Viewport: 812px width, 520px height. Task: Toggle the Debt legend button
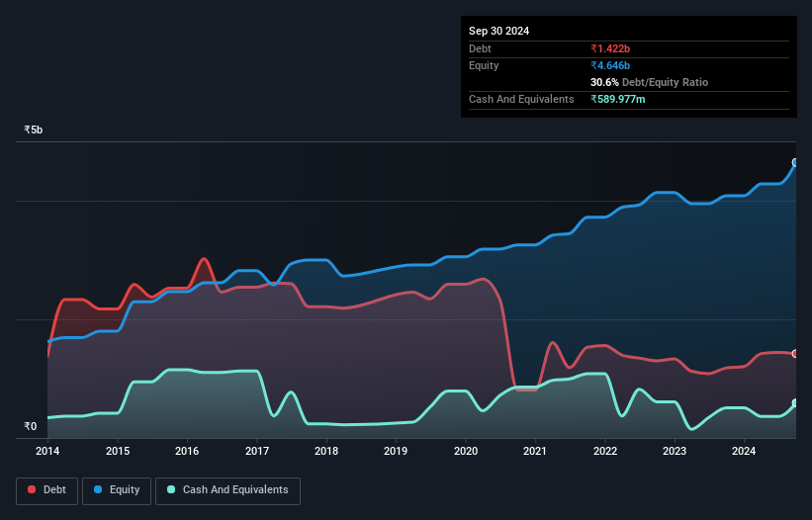(x=47, y=490)
